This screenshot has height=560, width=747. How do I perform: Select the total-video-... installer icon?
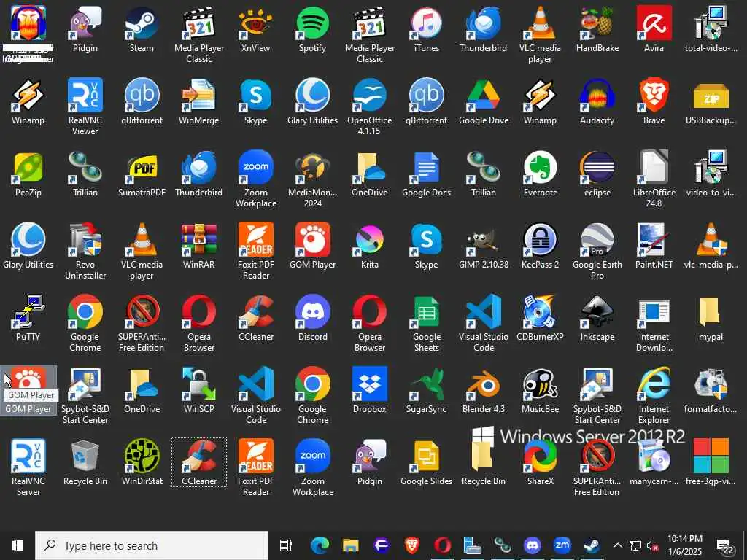click(711, 29)
